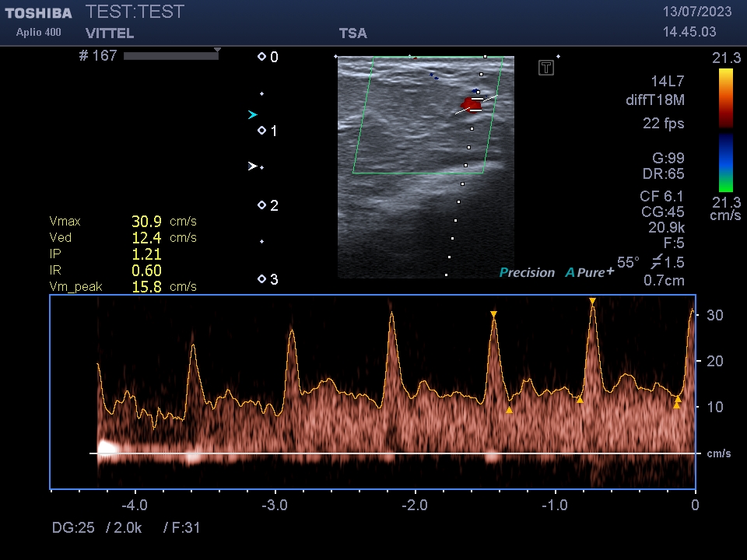Click the 55° angle correction value
The width and height of the screenshot is (747, 560).
(x=627, y=262)
